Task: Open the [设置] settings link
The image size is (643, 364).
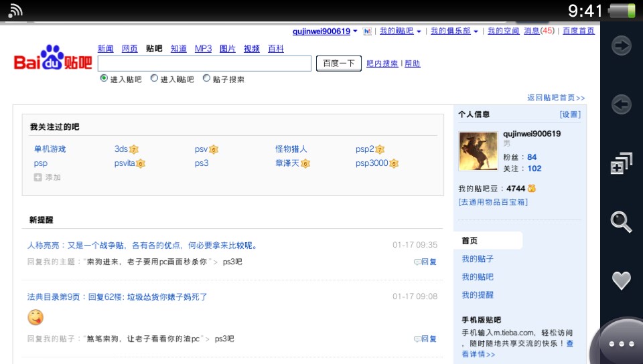Action: pos(570,114)
